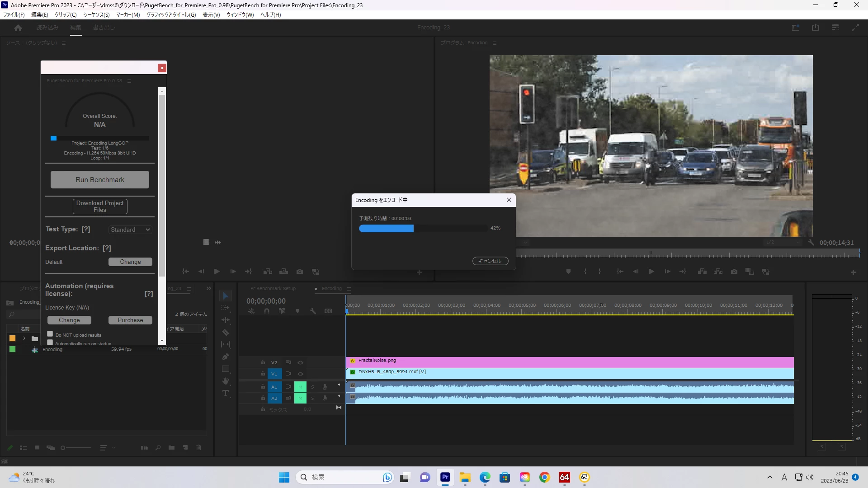
Task: Toggle V2 track output eye icon
Action: 300,362
